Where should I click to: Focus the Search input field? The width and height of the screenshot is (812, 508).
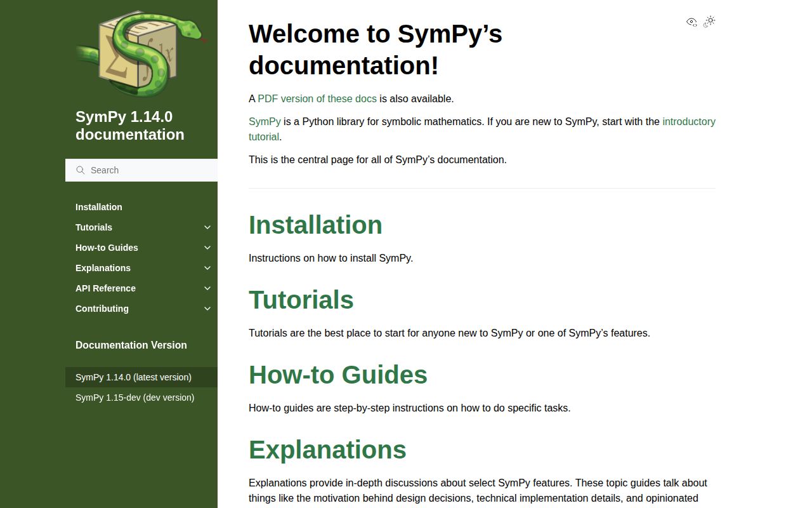(141, 170)
